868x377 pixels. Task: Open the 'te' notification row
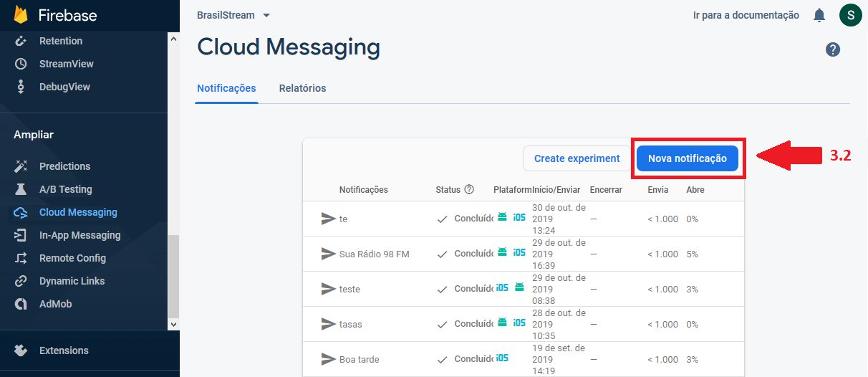point(524,219)
